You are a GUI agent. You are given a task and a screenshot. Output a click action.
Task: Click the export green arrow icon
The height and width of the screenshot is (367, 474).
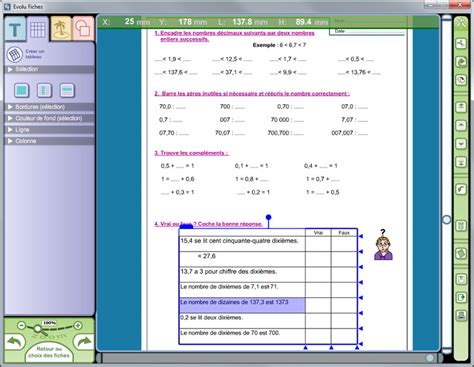click(461, 297)
